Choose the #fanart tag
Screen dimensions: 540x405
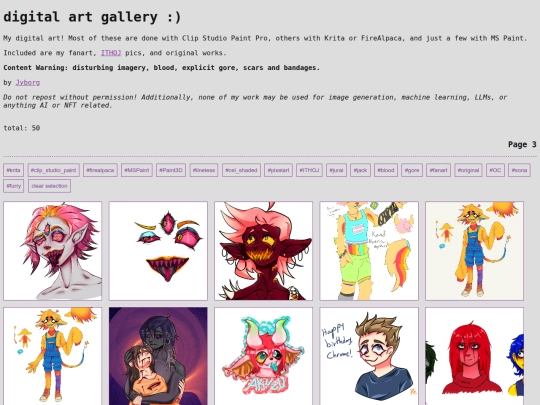click(438, 170)
